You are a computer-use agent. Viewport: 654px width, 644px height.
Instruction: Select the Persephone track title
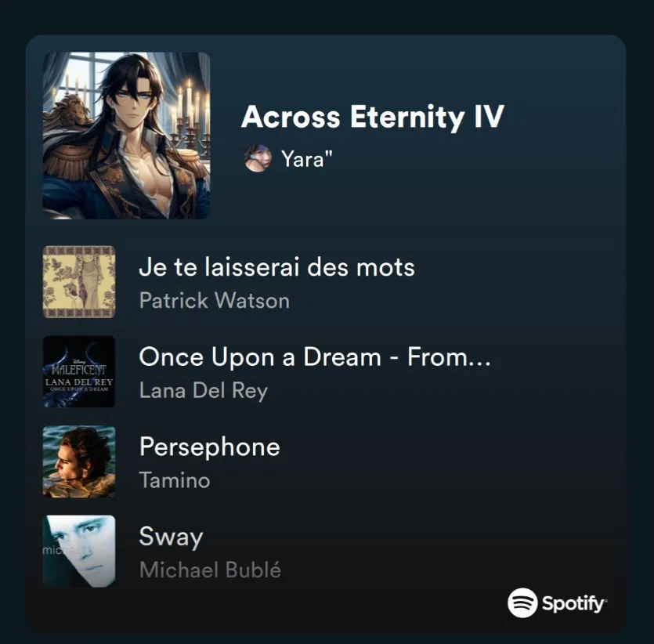tap(209, 447)
